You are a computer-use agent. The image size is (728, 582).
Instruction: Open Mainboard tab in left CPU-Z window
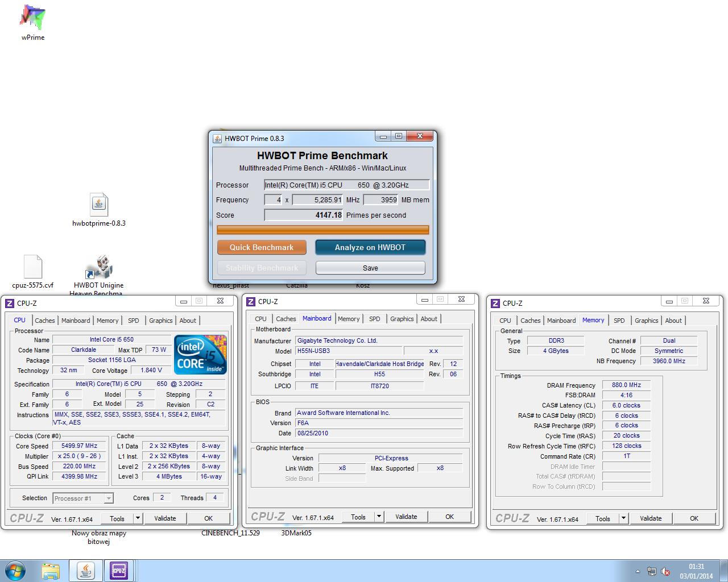76,321
